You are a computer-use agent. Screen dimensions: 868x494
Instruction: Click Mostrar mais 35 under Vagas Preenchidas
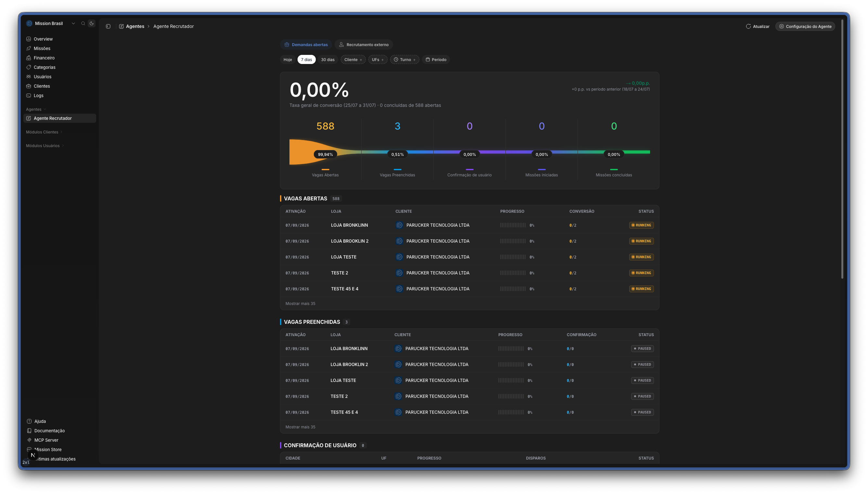point(300,427)
